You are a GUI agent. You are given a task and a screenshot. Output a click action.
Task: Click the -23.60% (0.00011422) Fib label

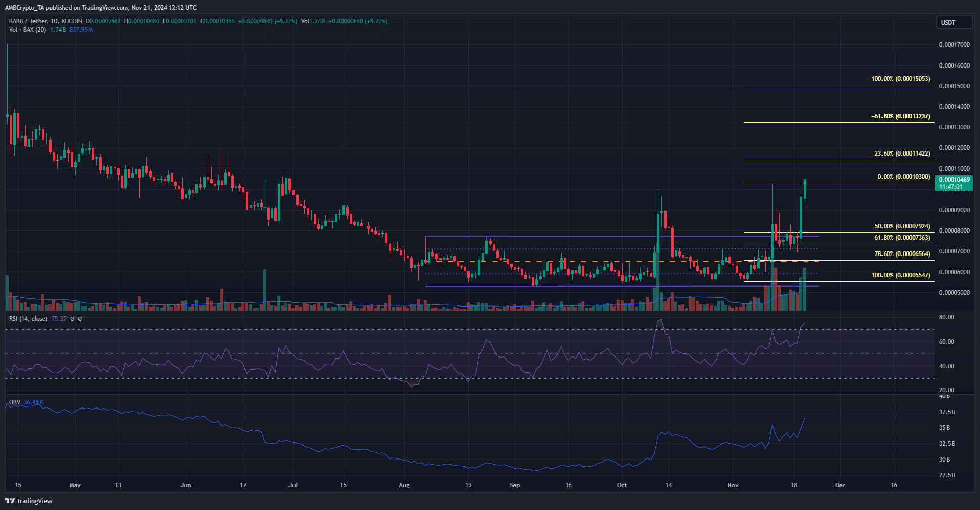click(901, 154)
